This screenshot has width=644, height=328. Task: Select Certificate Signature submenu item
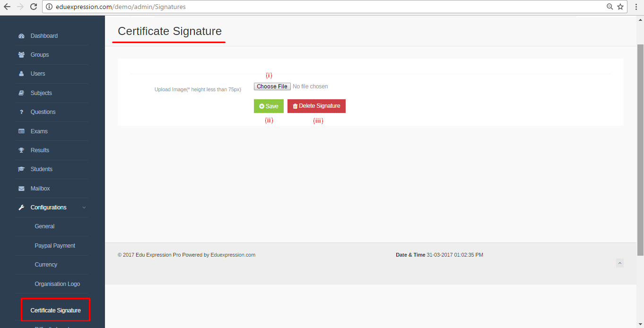(55, 311)
